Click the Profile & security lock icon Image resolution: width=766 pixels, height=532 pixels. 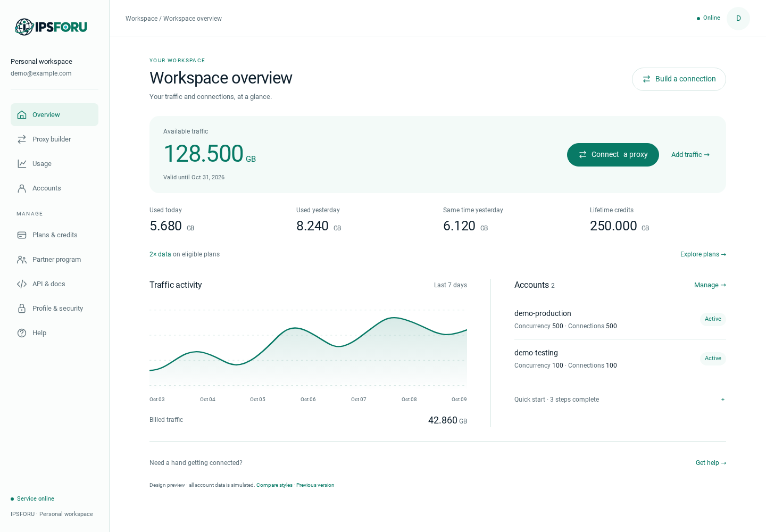click(x=22, y=309)
